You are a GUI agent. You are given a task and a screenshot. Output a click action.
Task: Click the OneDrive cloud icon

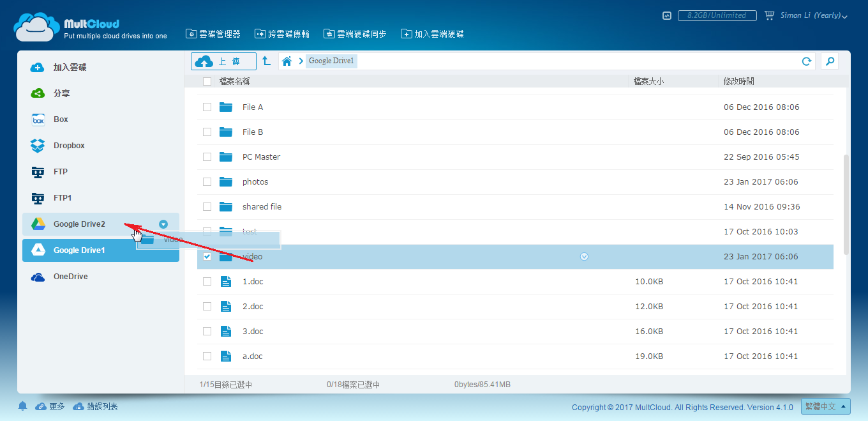(38, 277)
